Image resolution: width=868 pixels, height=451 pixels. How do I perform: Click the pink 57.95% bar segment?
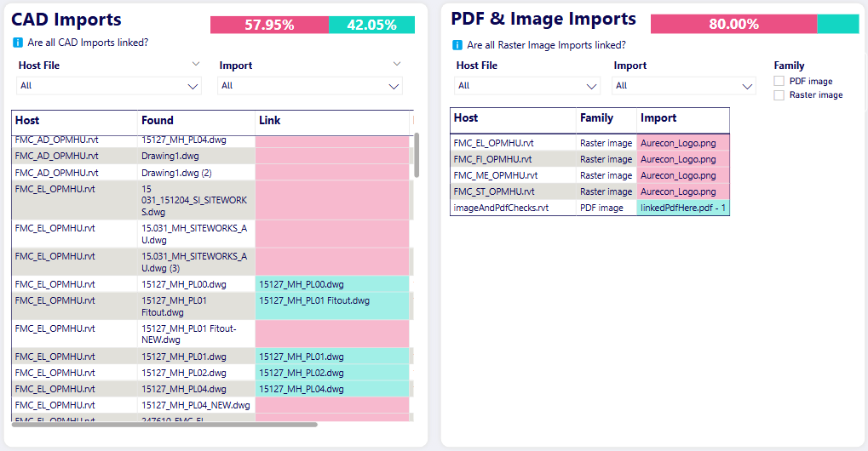tap(269, 25)
